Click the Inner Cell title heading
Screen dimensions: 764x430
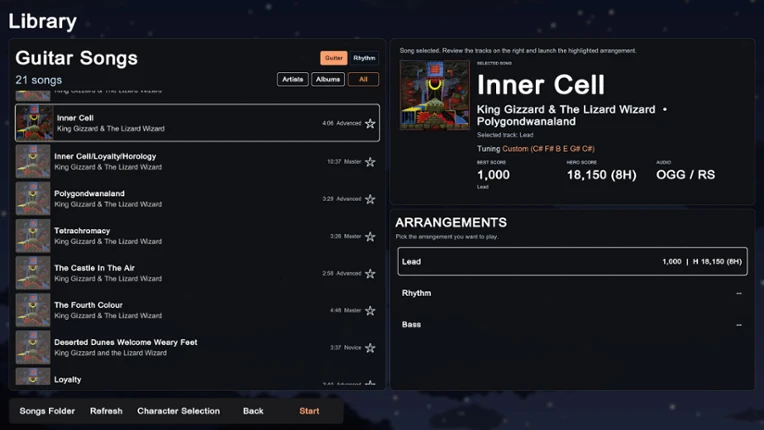coord(541,85)
